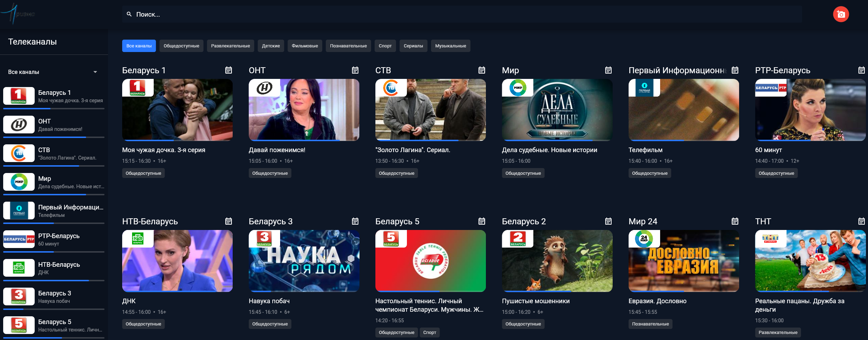868x340 pixels.
Task: Click progress bar under СТВ in sidebar
Action: pos(54,166)
